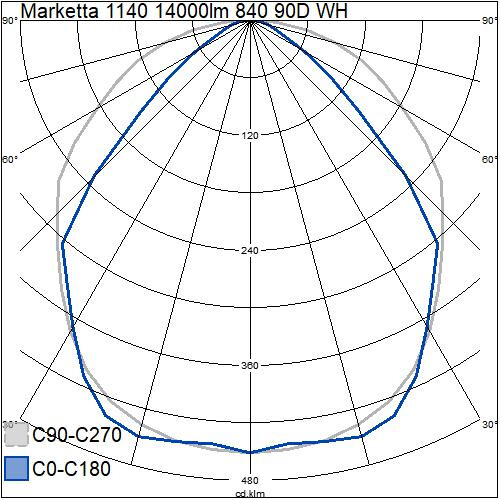Viewport: 500px width, 500px height.
Task: Click the 240 intensity ring label
Action: pyautogui.click(x=250, y=250)
